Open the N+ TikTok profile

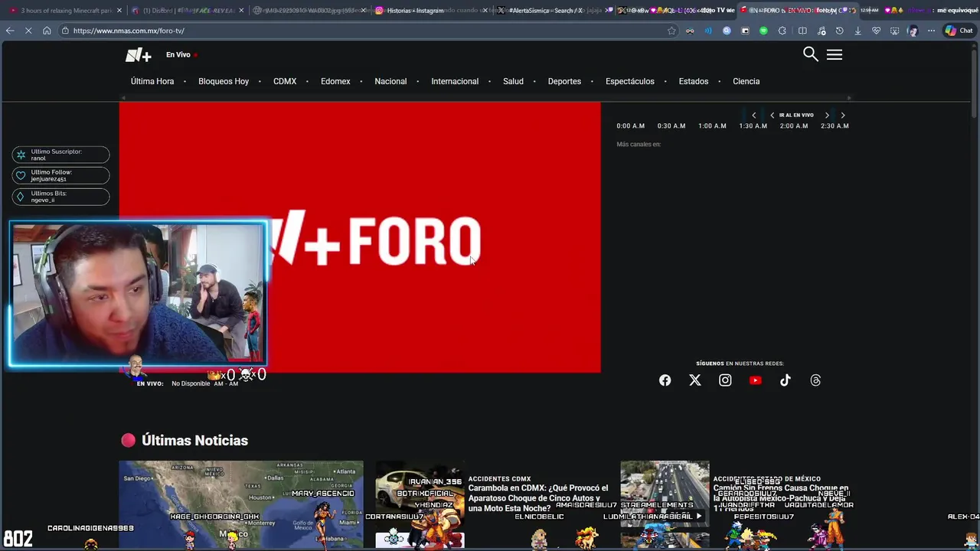pyautogui.click(x=785, y=380)
